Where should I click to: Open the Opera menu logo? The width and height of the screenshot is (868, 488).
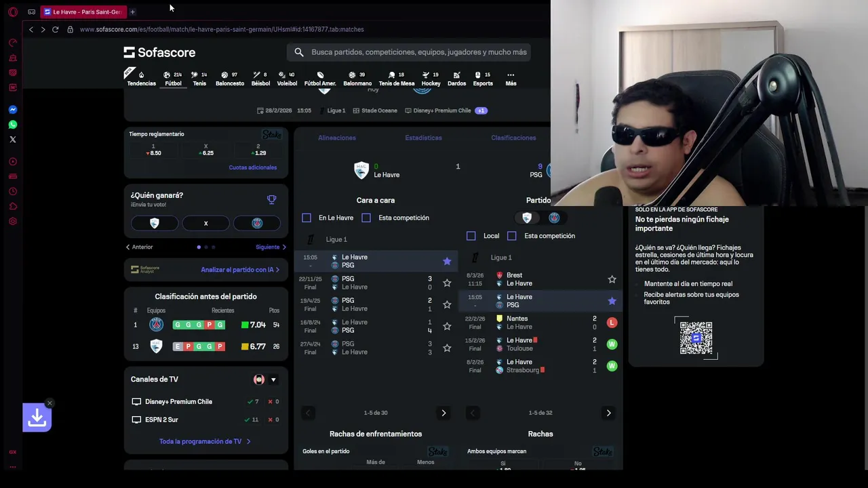[x=12, y=12]
